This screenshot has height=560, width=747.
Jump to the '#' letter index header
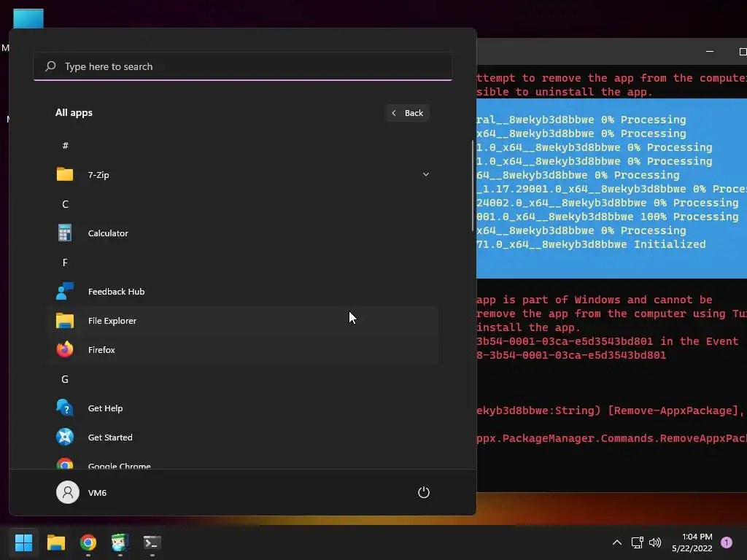(65, 145)
